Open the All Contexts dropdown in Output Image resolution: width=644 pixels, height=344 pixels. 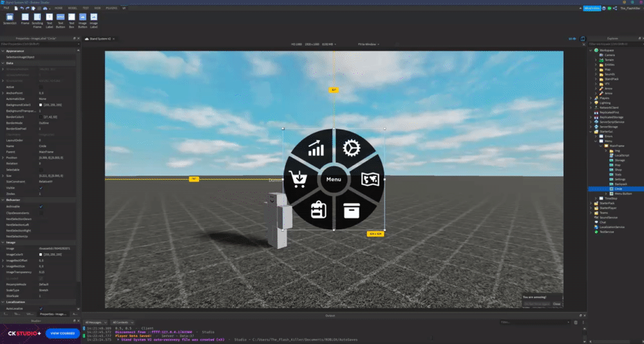click(123, 323)
